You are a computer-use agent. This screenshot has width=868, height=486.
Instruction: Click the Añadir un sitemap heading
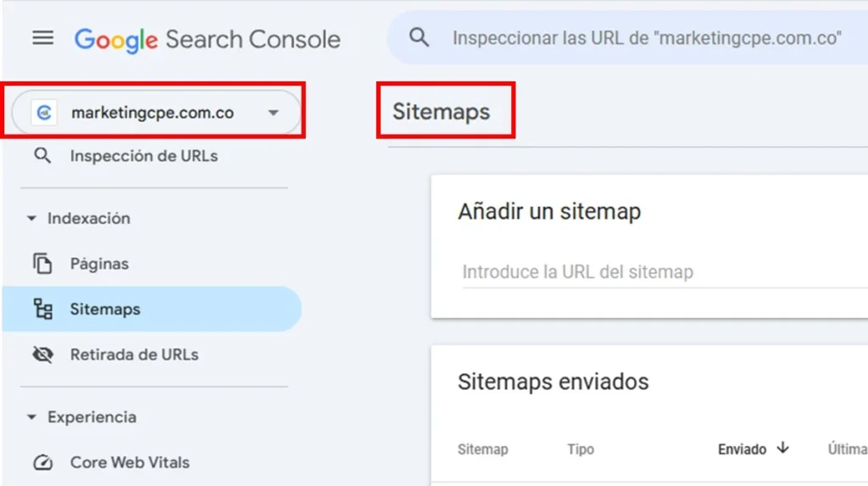click(549, 211)
